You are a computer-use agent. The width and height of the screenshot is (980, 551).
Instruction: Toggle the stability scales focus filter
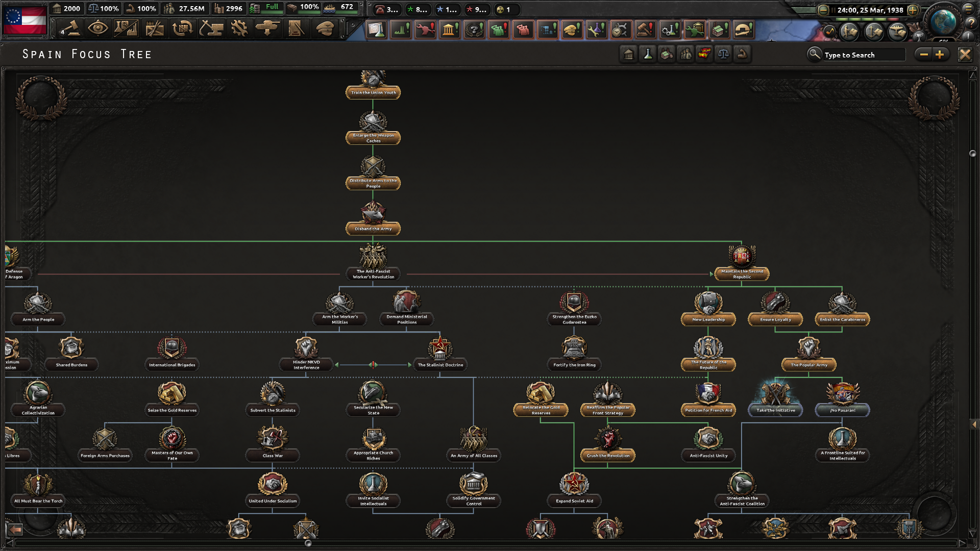[723, 54]
